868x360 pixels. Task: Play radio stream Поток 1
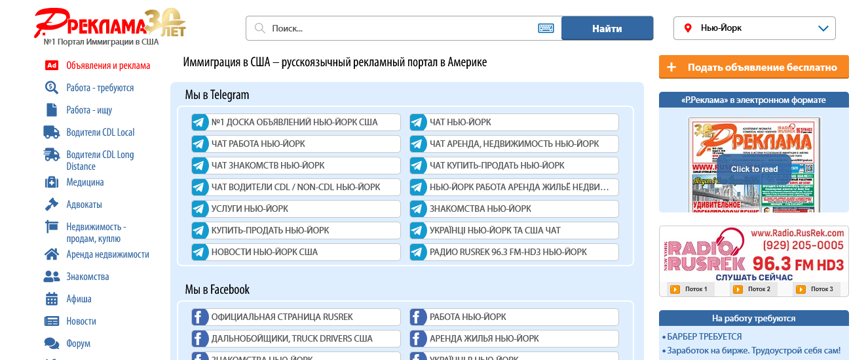click(674, 289)
